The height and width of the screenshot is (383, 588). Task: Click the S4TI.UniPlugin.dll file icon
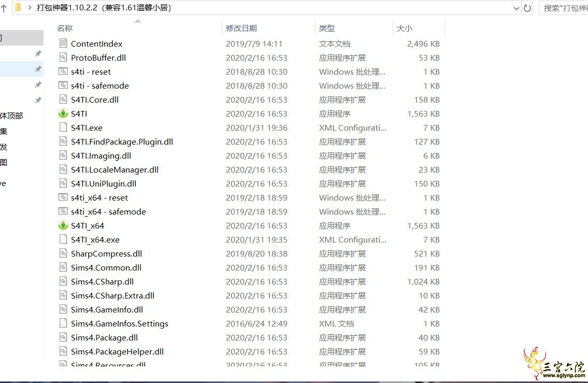click(x=63, y=183)
